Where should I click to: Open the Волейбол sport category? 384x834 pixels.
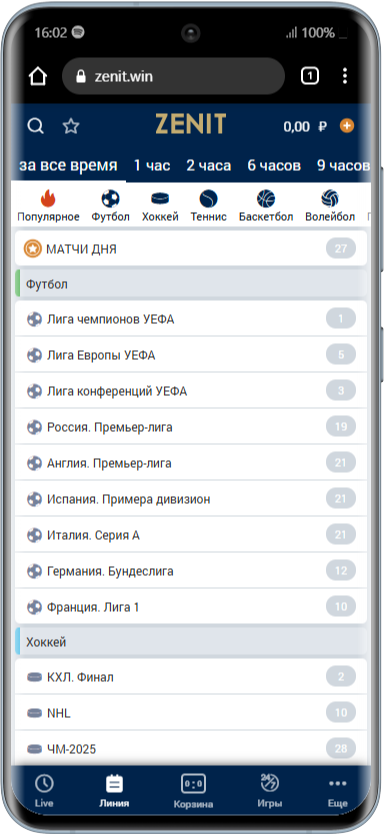330,206
